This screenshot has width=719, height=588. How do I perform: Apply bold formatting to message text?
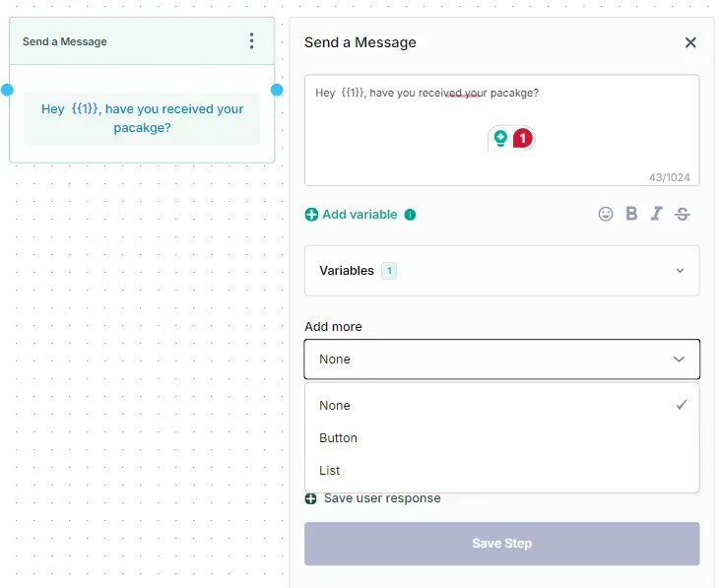click(x=631, y=214)
